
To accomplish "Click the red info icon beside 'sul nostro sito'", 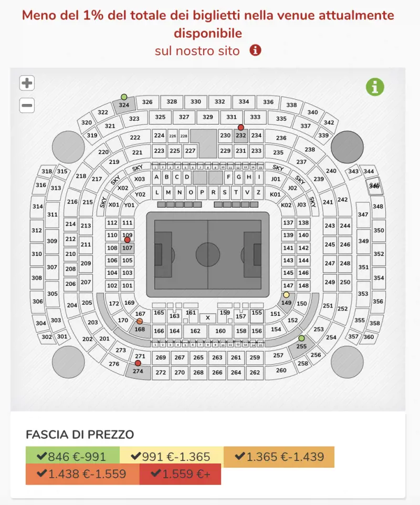I will pos(255,50).
